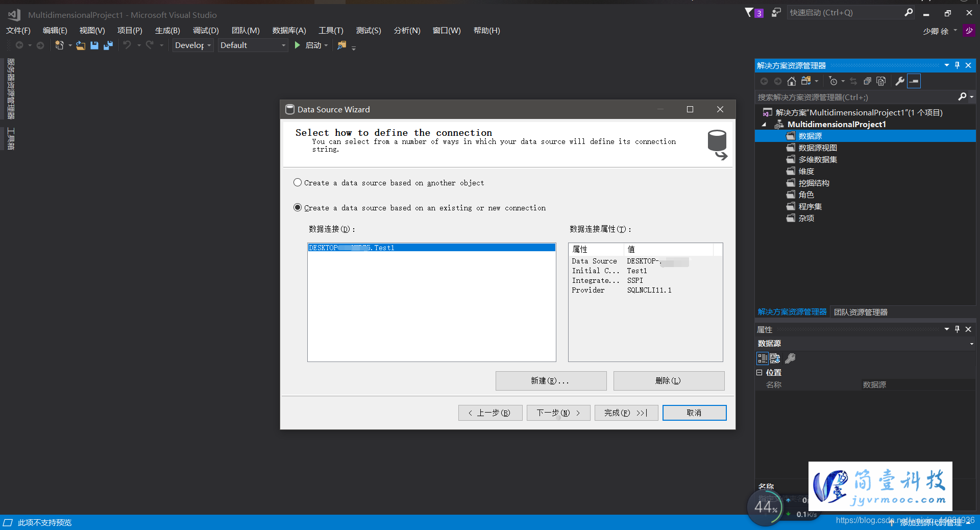The height and width of the screenshot is (530, 980).
Task: Open the user account name dropdown arrow
Action: click(955, 31)
